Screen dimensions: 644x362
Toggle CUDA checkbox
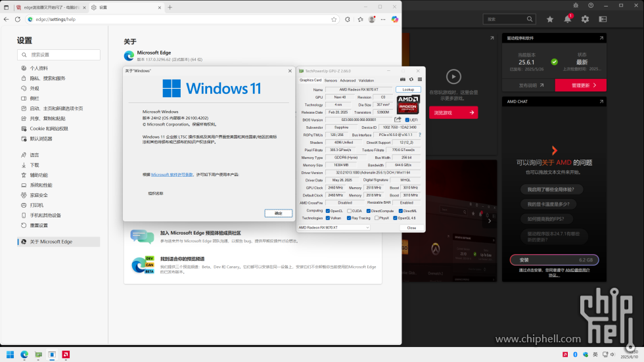tap(349, 211)
